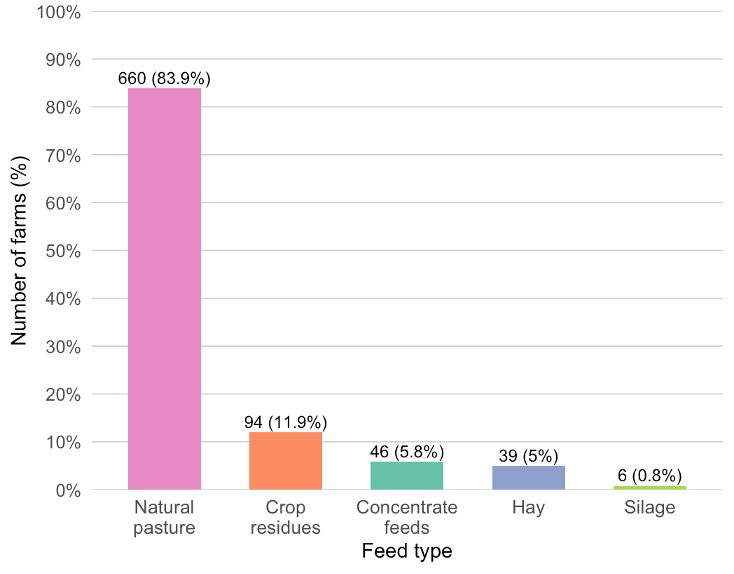Select the "Crop residues" x-axis label
The height and width of the screenshot is (574, 734).
coord(285,517)
